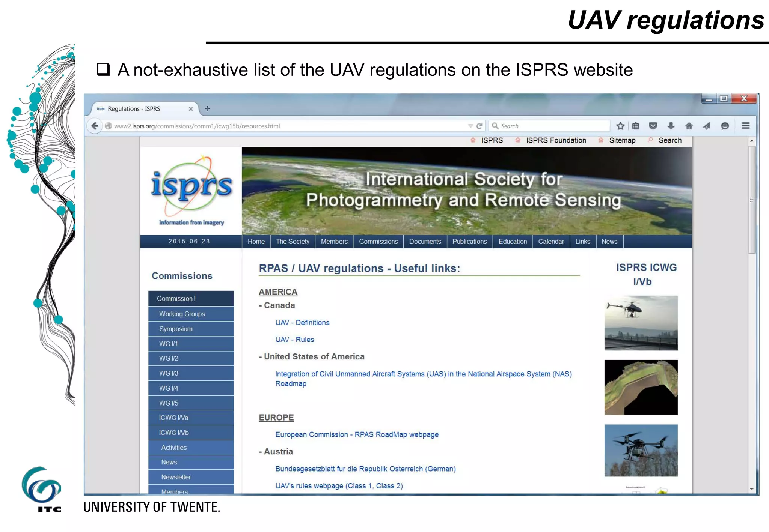
Task: Click the browser Search box
Action: point(549,126)
